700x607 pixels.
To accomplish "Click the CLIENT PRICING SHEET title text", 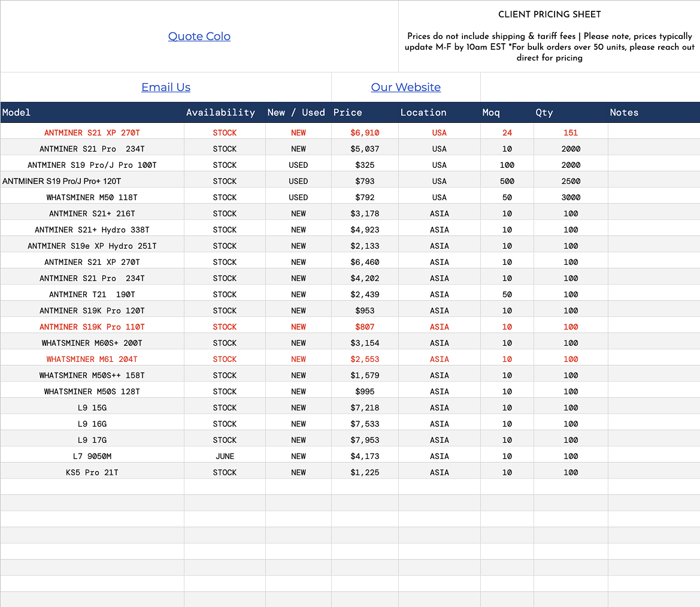I will coord(549,14).
